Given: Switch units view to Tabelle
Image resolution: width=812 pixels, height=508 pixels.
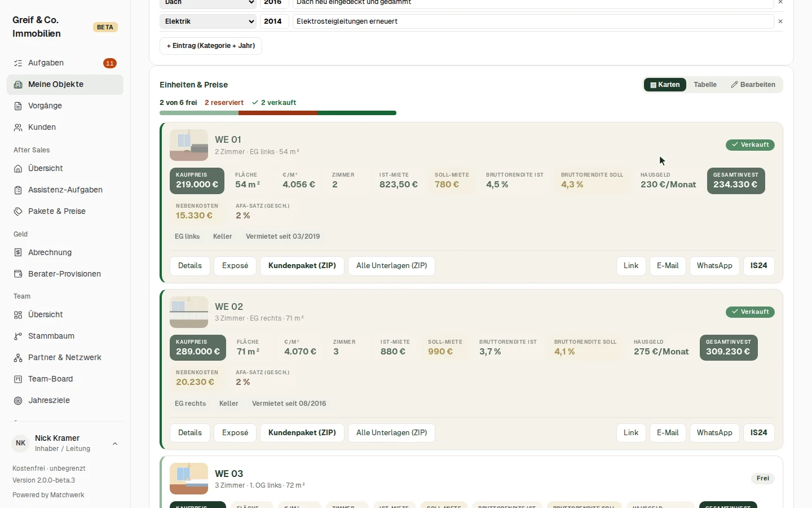Looking at the screenshot, I should point(705,85).
